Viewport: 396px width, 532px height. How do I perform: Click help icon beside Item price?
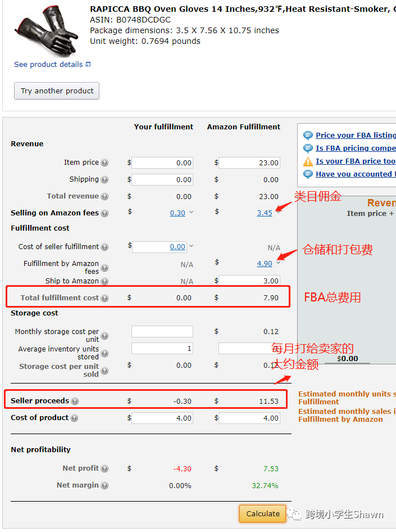tap(104, 163)
